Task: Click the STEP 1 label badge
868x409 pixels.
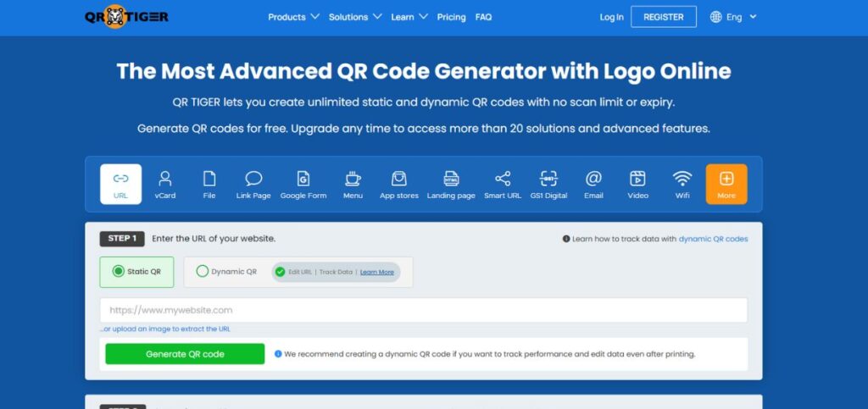Action: coord(122,239)
